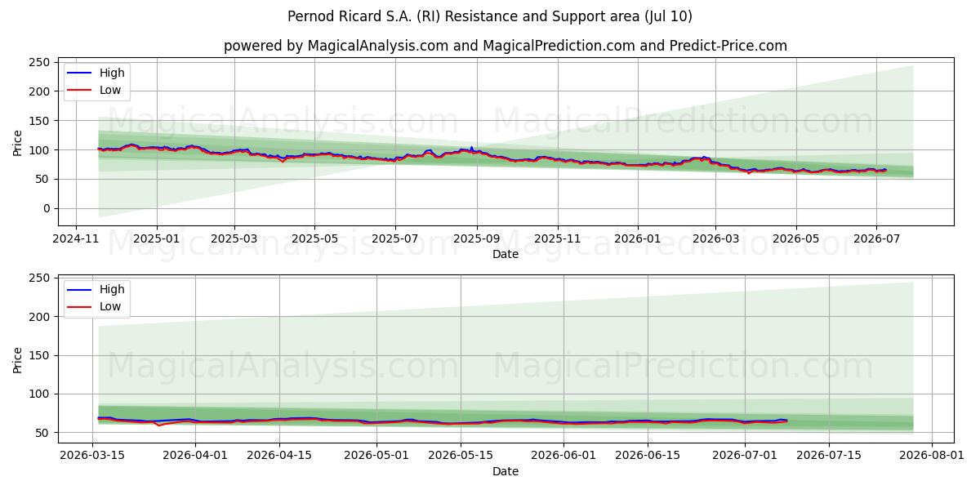Click the 'Price' y-axis label of bottom chart
The height and width of the screenshot is (490, 980).
[x=18, y=359]
